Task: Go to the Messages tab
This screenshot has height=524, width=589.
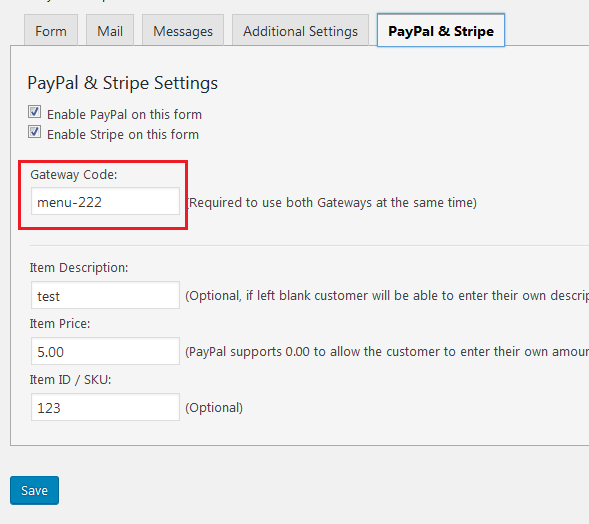Action: (x=183, y=30)
